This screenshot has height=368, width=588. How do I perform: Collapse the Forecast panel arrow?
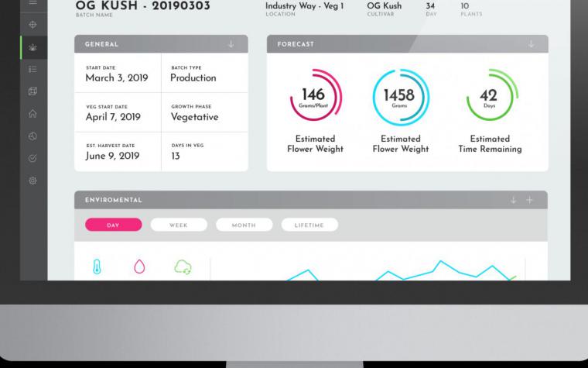click(531, 44)
